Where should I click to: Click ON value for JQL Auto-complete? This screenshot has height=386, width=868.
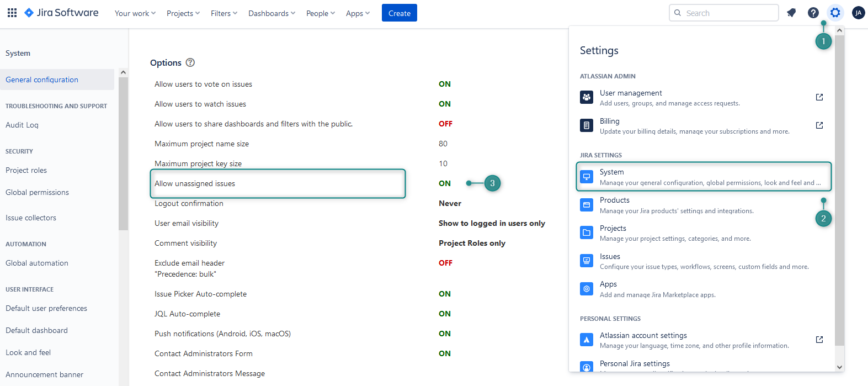tap(445, 314)
